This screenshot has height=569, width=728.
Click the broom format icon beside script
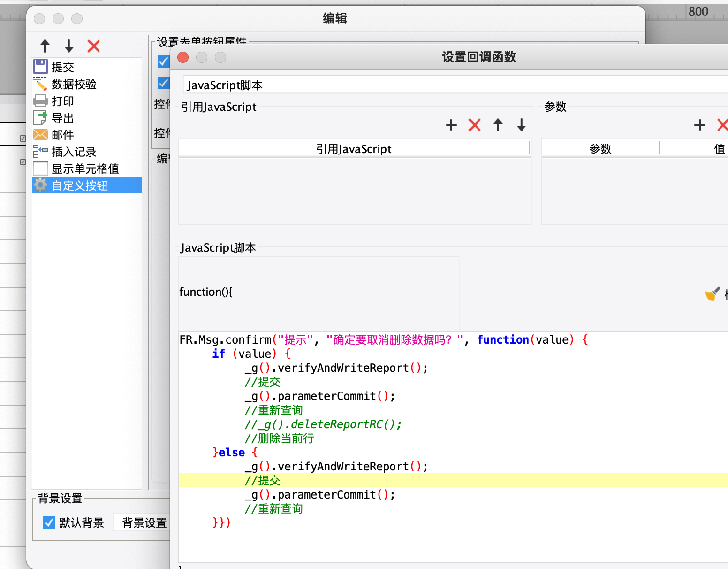[712, 294]
